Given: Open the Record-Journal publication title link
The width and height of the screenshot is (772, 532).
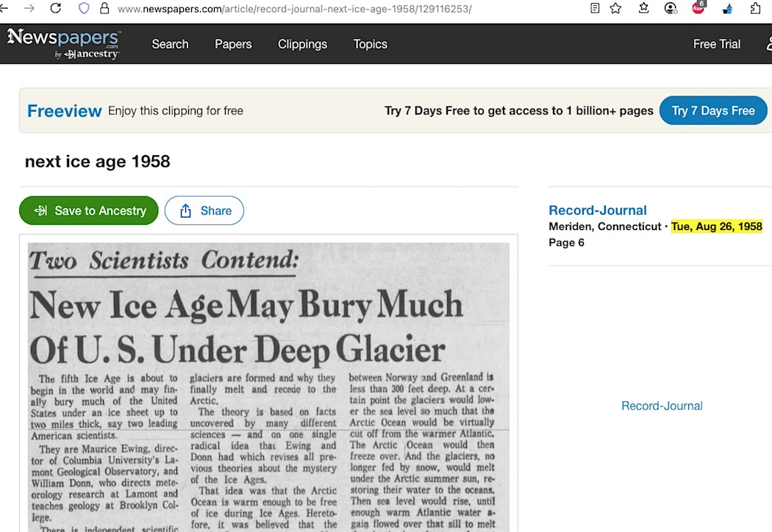Looking at the screenshot, I should pos(597,210).
